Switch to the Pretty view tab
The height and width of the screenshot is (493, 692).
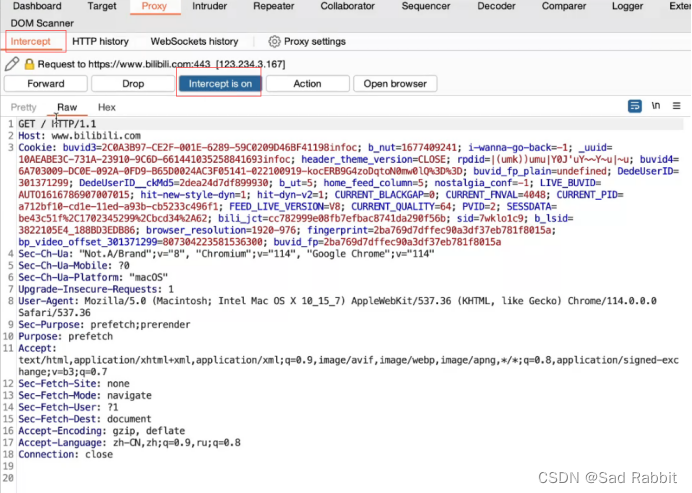pos(23,107)
